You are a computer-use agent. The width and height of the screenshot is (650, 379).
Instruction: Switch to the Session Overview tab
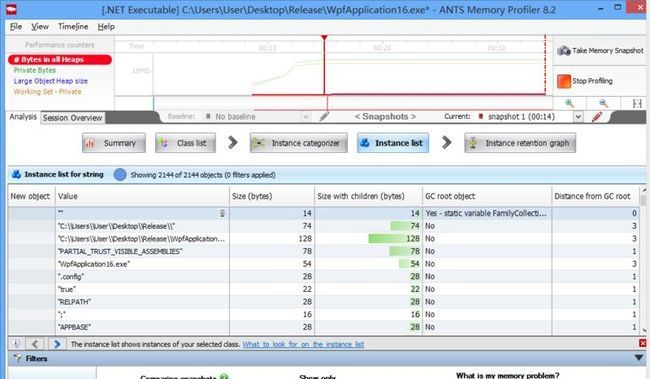pyautogui.click(x=73, y=118)
